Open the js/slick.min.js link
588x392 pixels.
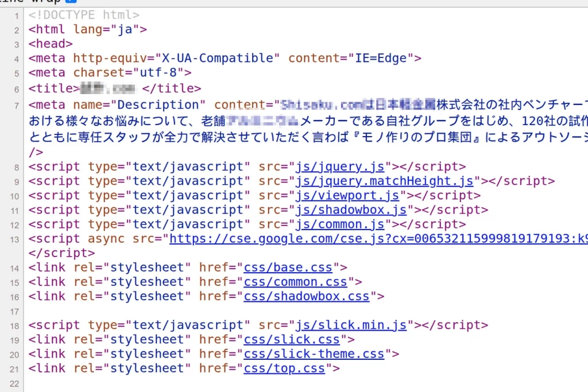click(x=351, y=325)
